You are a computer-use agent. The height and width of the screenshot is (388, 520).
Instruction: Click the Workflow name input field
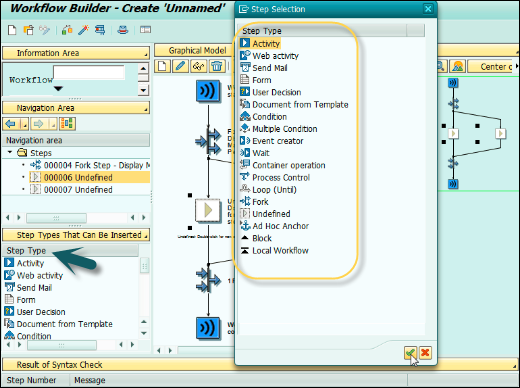pyautogui.click(x=89, y=72)
